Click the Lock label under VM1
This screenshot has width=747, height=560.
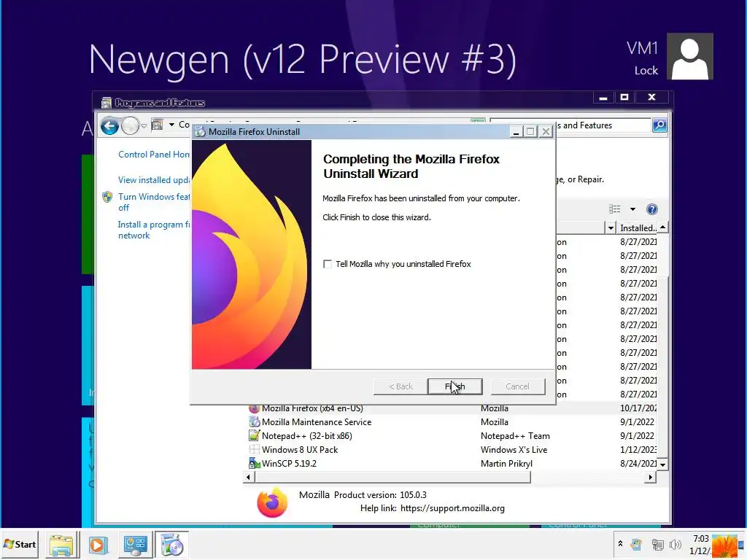pyautogui.click(x=646, y=71)
